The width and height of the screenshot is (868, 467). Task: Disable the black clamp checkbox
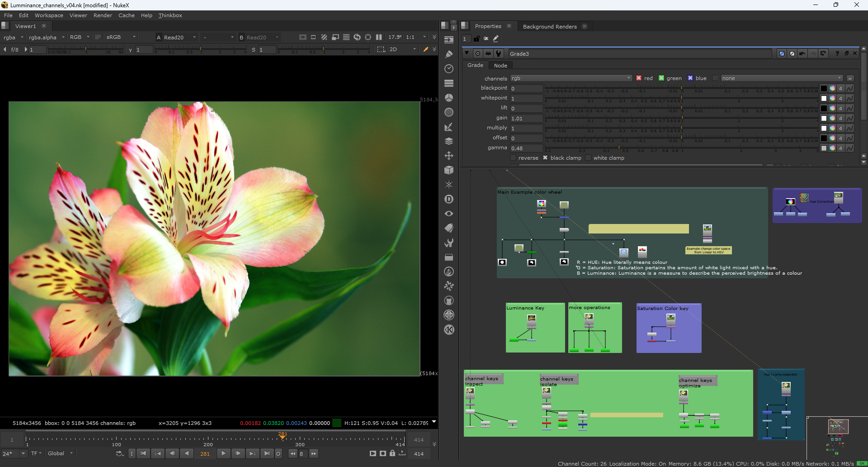coord(545,158)
